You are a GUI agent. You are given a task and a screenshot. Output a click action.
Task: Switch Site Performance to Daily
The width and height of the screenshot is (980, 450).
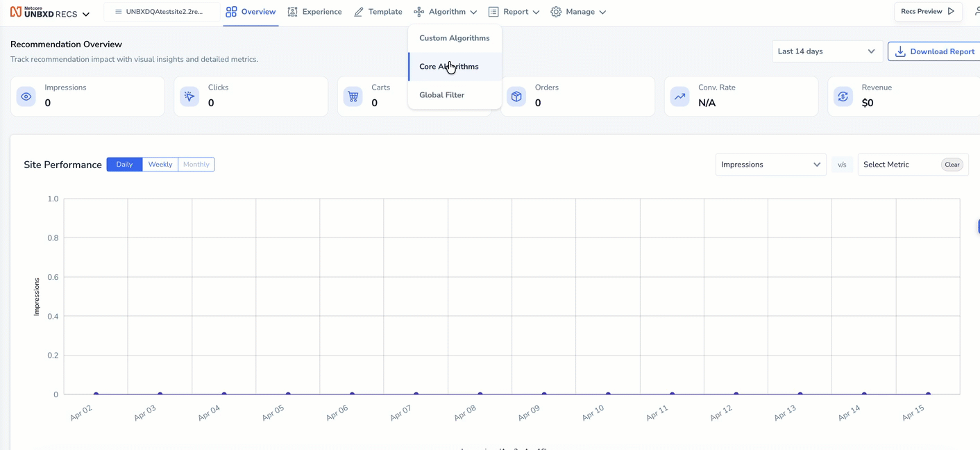point(124,165)
